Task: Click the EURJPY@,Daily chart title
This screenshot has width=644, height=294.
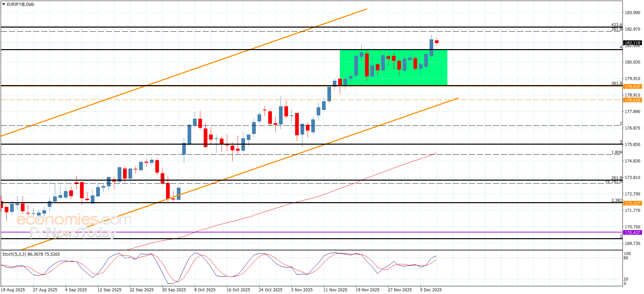Action: click(x=21, y=4)
